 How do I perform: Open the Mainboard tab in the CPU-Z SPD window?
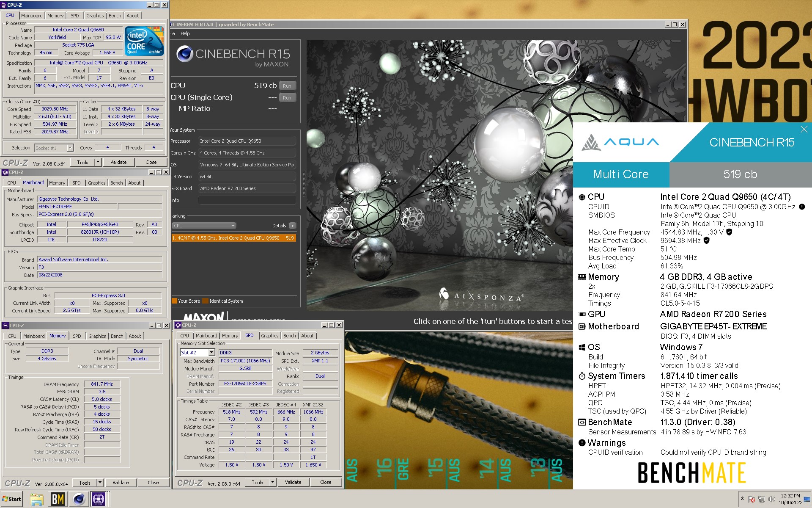pyautogui.click(x=206, y=336)
